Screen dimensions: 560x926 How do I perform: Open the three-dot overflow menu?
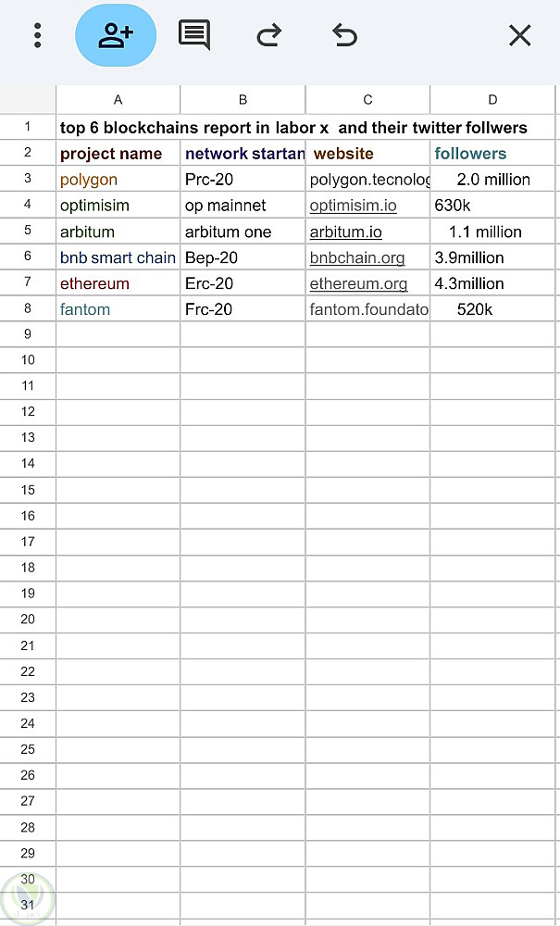pyautogui.click(x=38, y=35)
